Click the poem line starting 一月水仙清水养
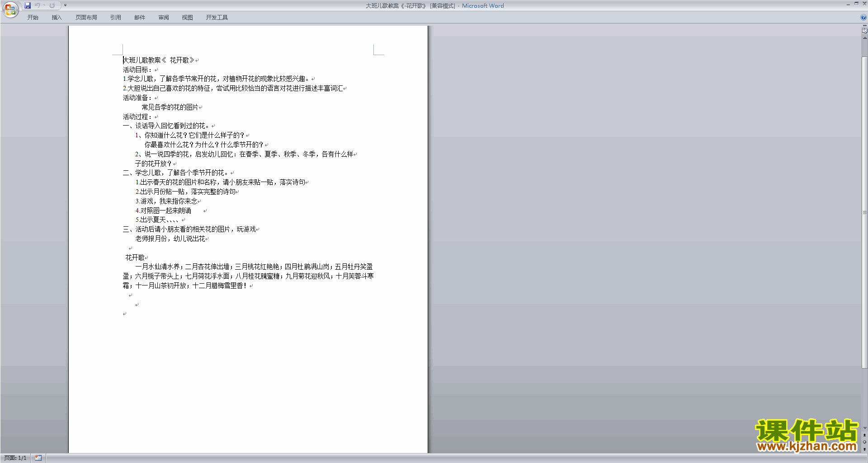The width and height of the screenshot is (868, 463). [254, 267]
